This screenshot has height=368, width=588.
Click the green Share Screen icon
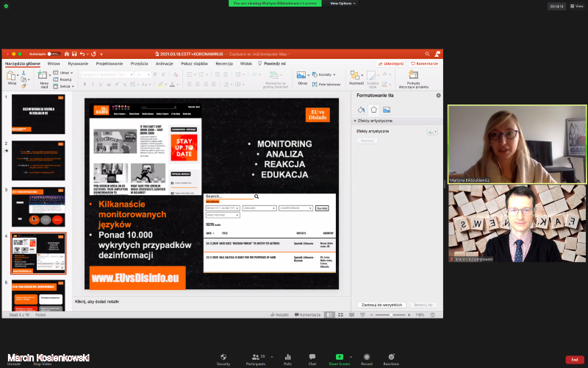tap(339, 358)
